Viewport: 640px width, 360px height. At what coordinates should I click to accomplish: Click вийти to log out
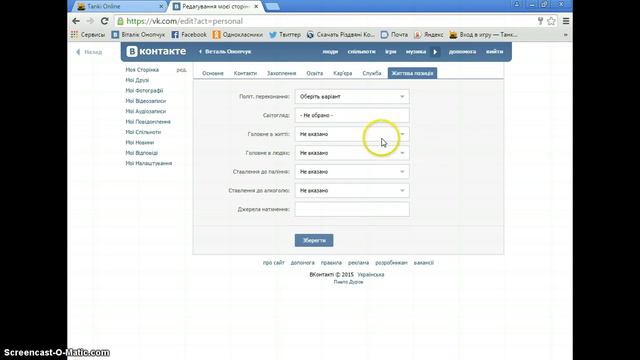point(494,52)
